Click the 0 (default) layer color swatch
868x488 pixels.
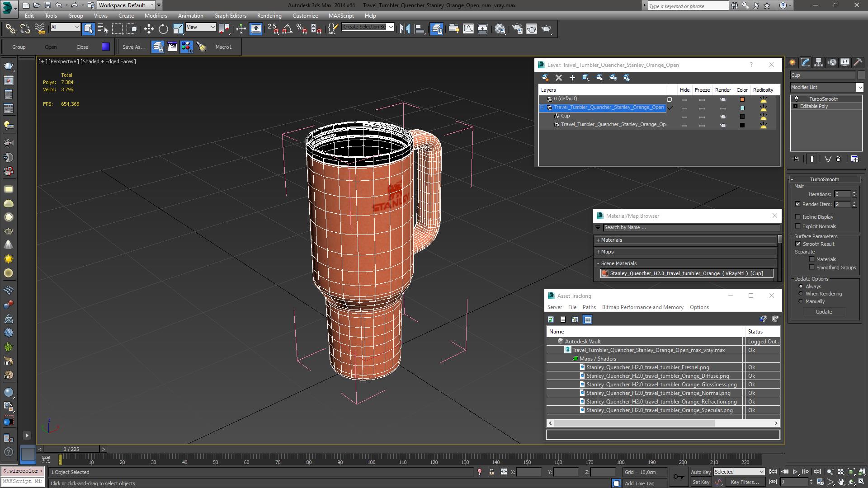(742, 99)
